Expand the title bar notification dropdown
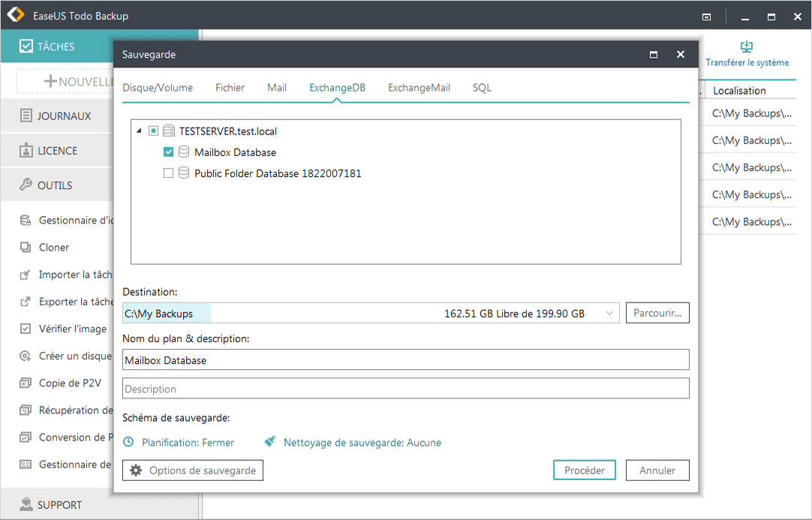The width and height of the screenshot is (812, 520). [x=706, y=16]
